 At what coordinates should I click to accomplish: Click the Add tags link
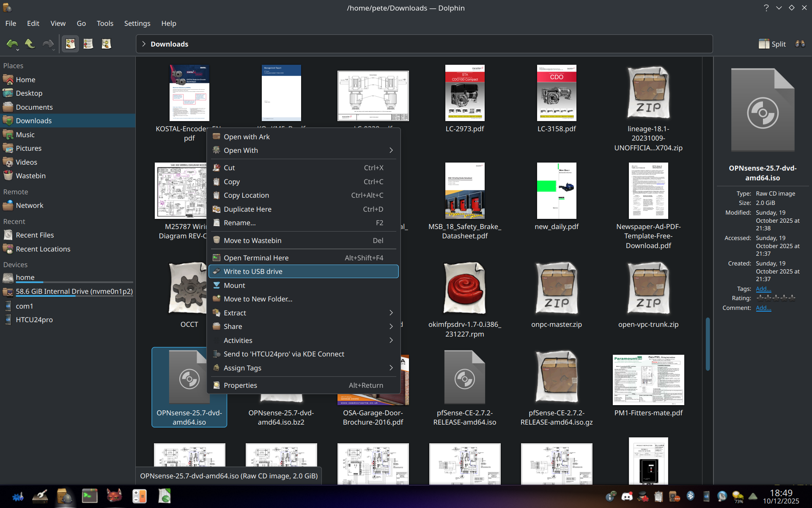pyautogui.click(x=763, y=289)
